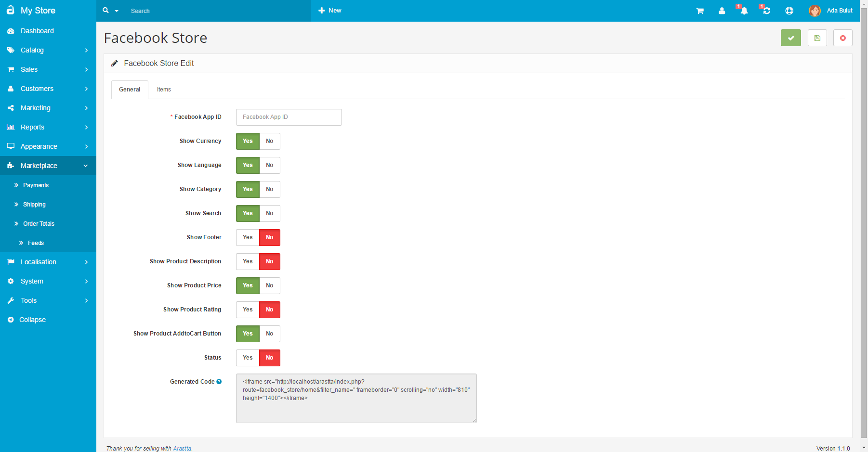This screenshot has height=452, width=868.
Task: Expand the Customers menu chevron
Action: [86, 89]
